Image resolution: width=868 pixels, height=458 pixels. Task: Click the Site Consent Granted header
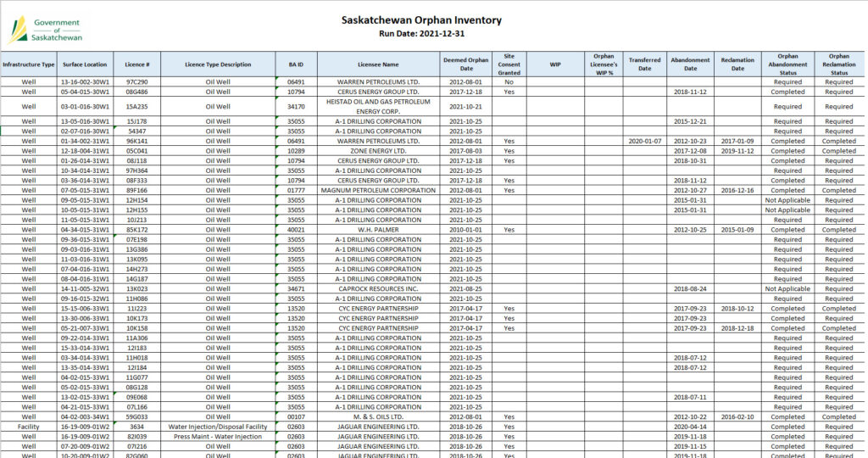click(509, 64)
